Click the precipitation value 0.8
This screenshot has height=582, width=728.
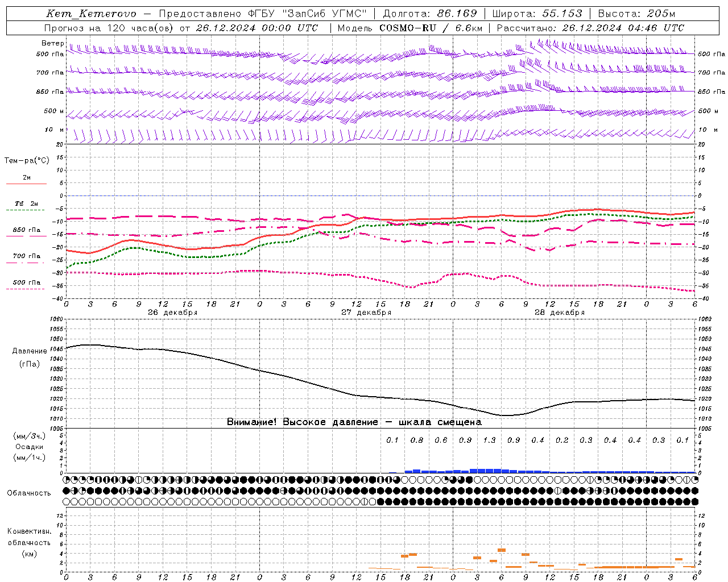pyautogui.click(x=416, y=440)
